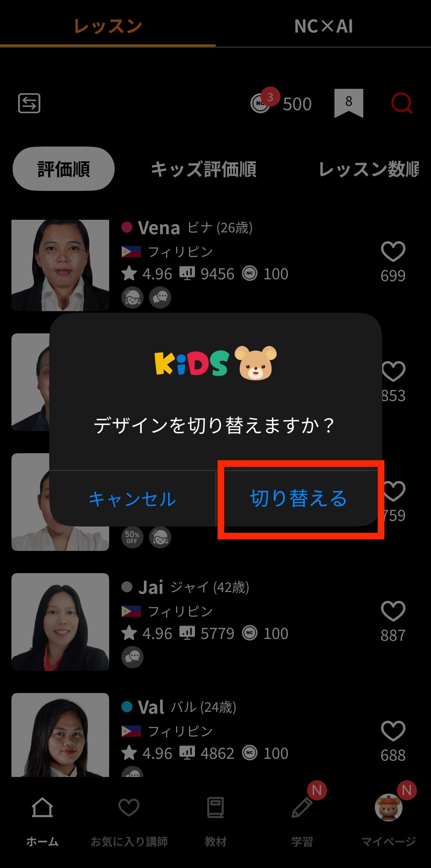Favorite Vena with the heart icon
Image resolution: width=431 pixels, height=868 pixels.
click(393, 251)
